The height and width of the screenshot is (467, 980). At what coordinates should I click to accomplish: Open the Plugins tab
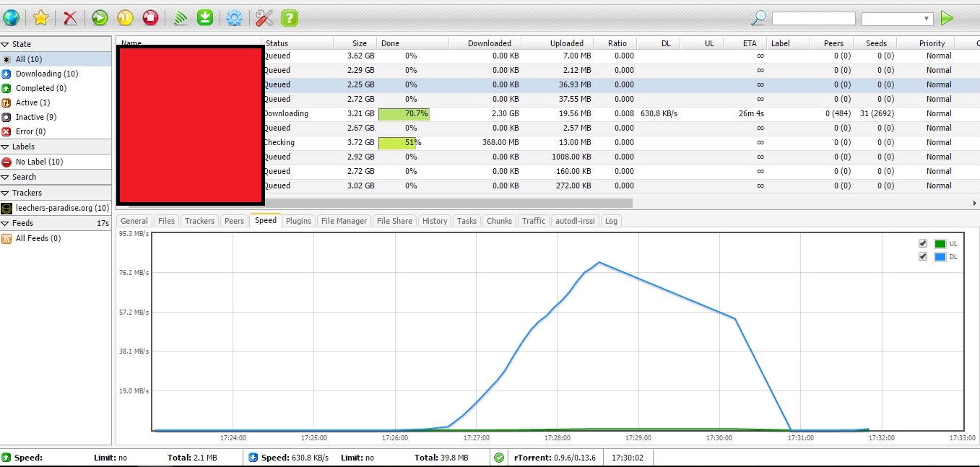tap(298, 221)
